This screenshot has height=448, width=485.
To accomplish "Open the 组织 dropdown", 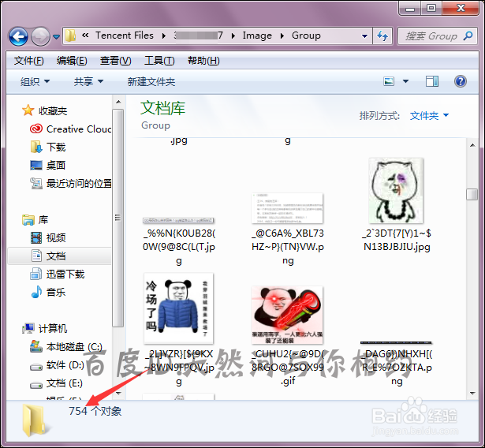I will tap(35, 82).
